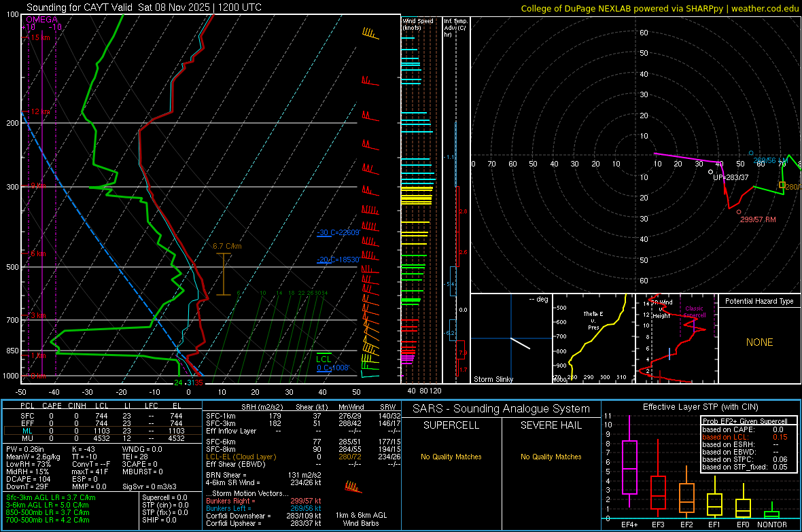This screenshot has height=532, width=802.
Task: Select the EFF parcel row
Action: tap(103, 423)
